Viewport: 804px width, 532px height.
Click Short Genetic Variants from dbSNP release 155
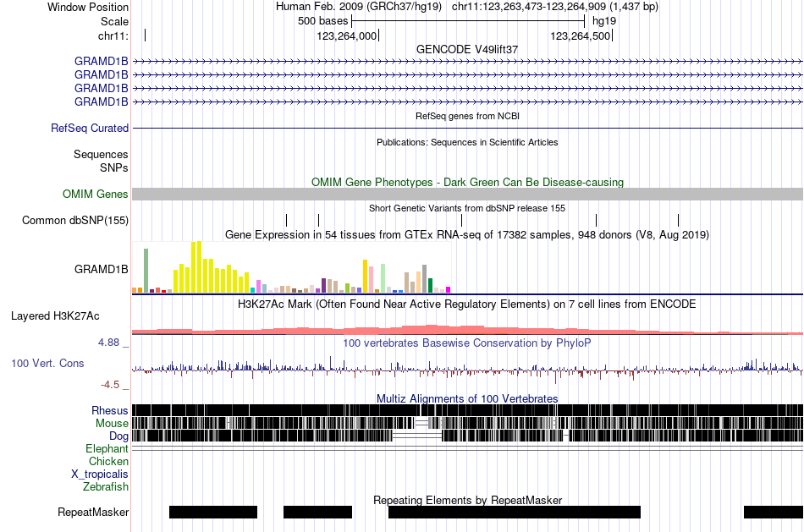click(467, 208)
